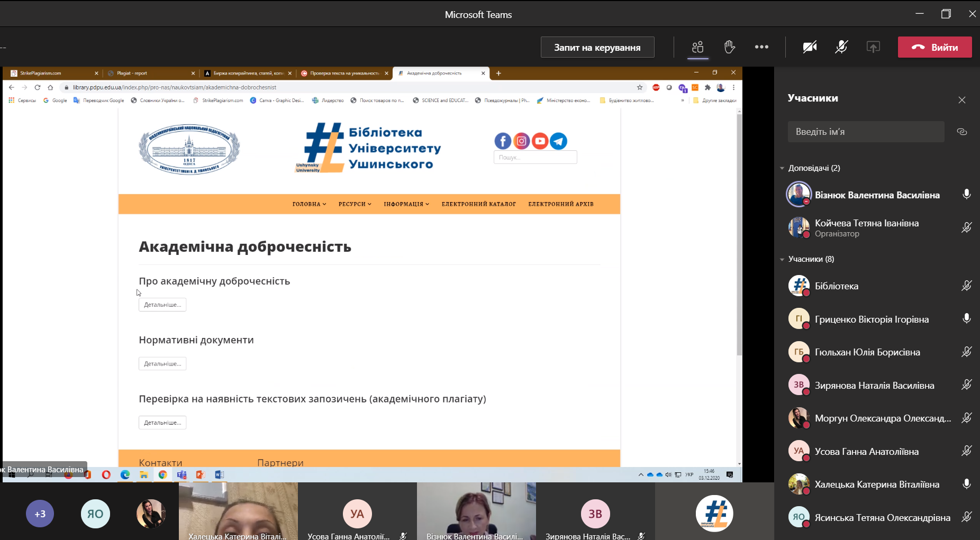Click the muted mic icon beside Бібліотека
980x540 pixels.
[x=966, y=286]
